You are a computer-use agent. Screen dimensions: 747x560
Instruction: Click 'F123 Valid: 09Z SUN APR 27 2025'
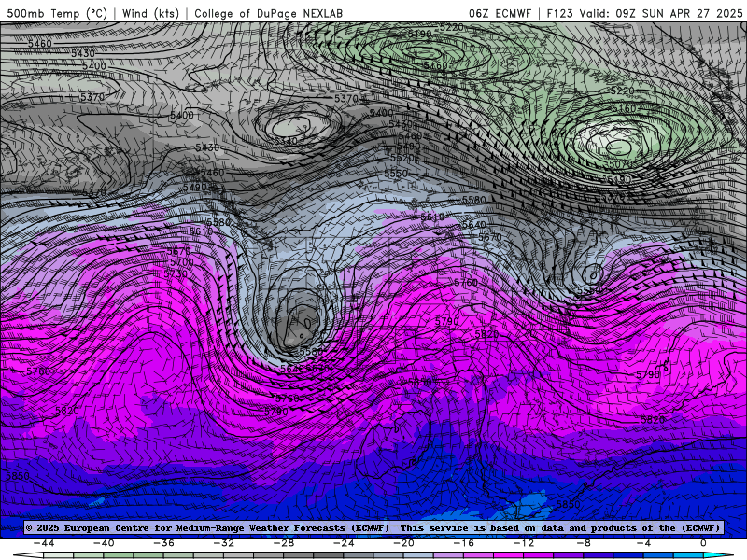[644, 13]
